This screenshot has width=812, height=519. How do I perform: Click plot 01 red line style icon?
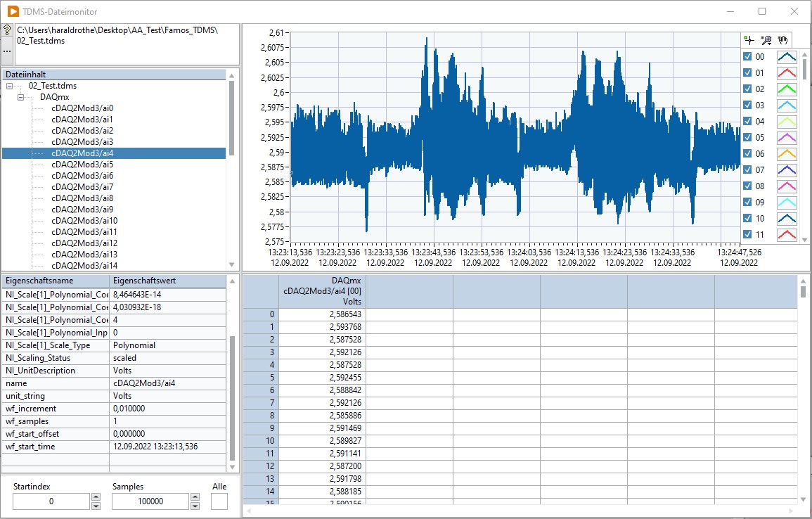click(787, 73)
